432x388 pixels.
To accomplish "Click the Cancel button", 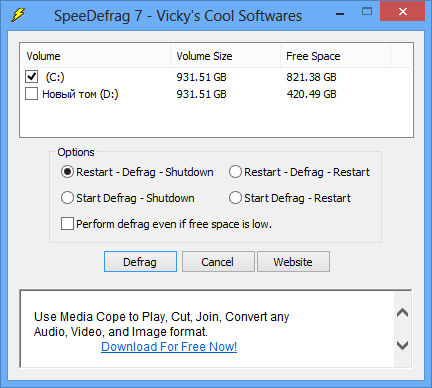I will 218,262.
